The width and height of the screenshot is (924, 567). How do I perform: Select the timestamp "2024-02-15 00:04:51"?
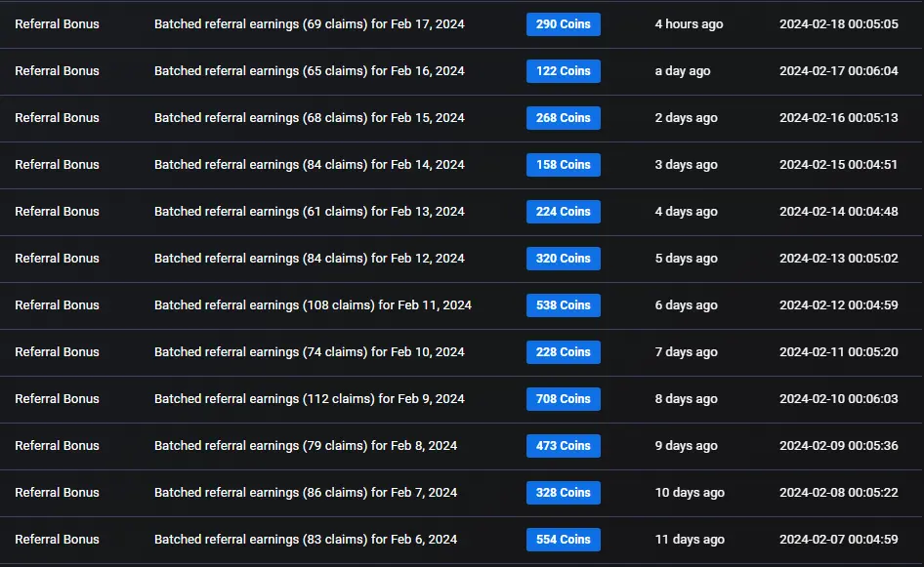839,165
